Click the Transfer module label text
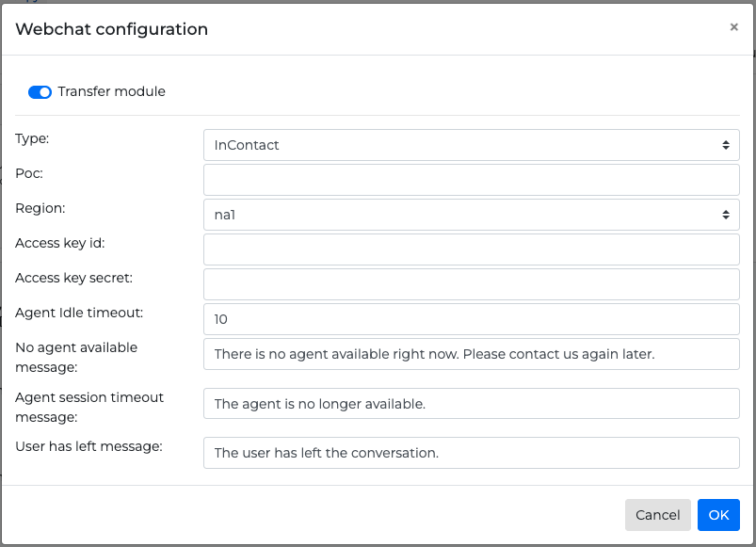This screenshot has height=547, width=756. tap(111, 92)
